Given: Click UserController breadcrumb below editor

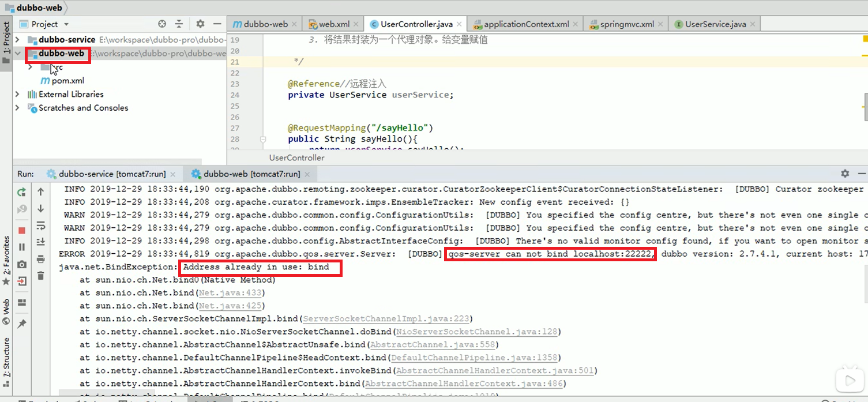Looking at the screenshot, I should click(296, 157).
